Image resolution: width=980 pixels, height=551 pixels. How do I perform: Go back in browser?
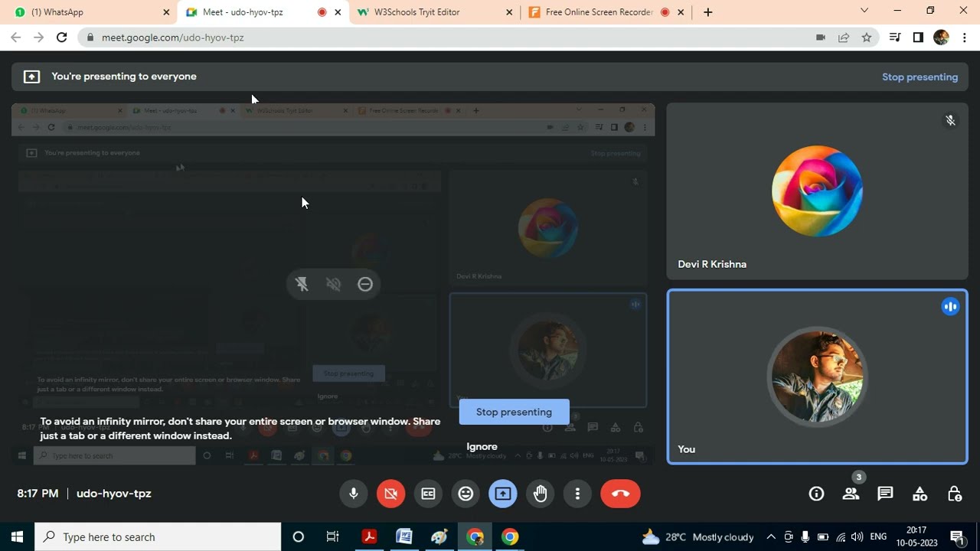[15, 37]
